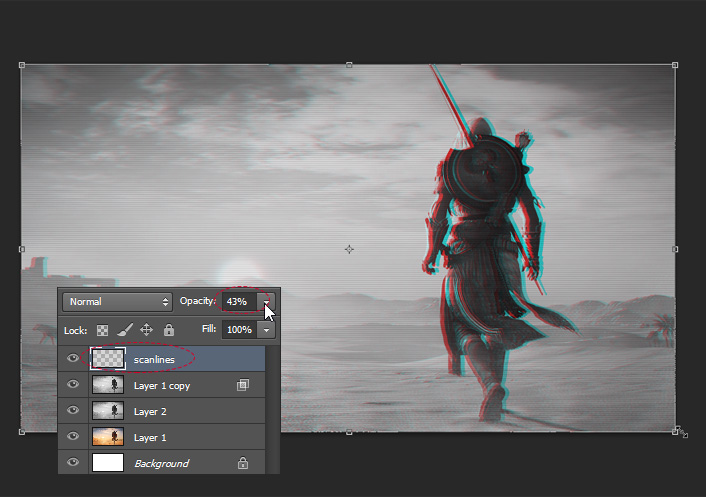Click the scanlines layer name
This screenshot has width=706, height=497.
click(x=154, y=360)
